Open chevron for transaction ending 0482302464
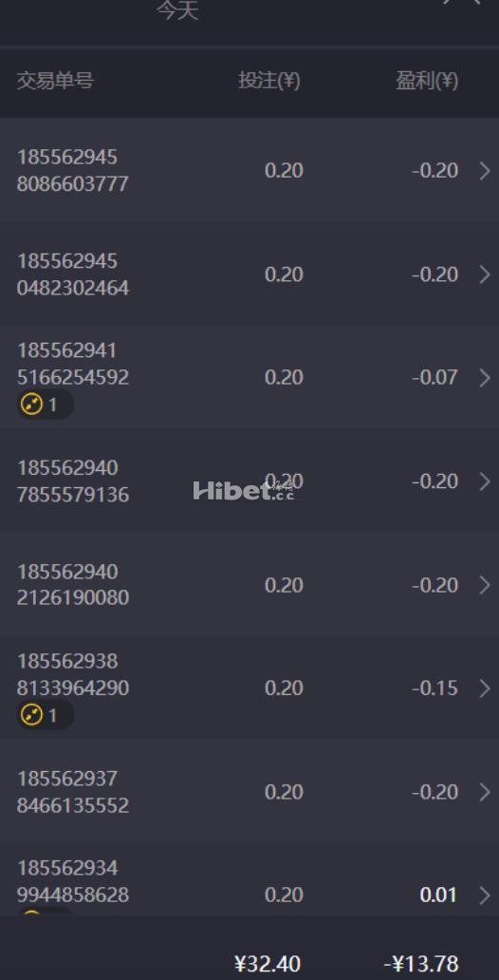Viewport: 499px width, 980px height. click(x=485, y=274)
